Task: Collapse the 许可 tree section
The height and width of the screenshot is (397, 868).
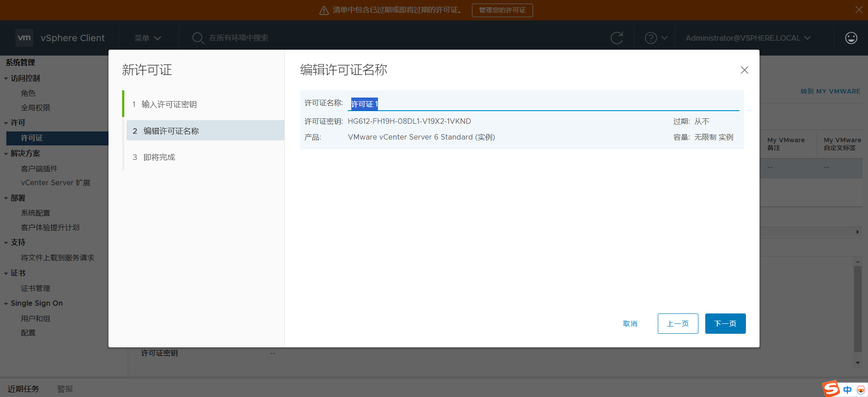Action: 6,123
